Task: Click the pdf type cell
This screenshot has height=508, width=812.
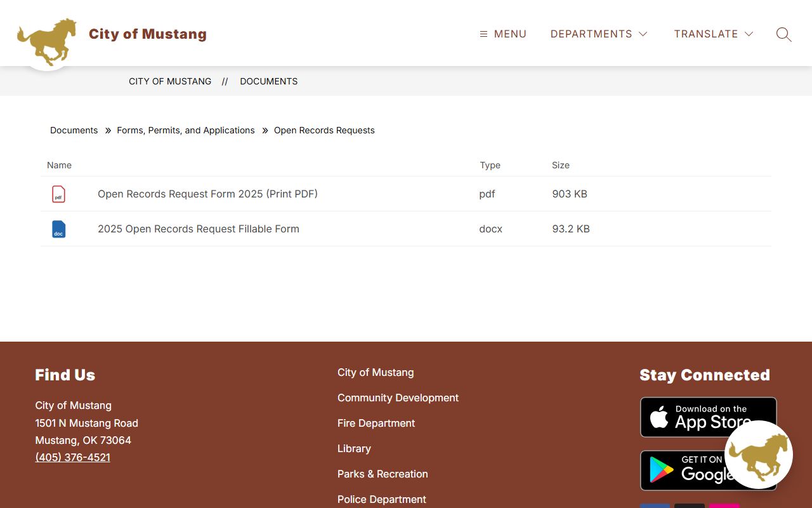Action: 487,194
